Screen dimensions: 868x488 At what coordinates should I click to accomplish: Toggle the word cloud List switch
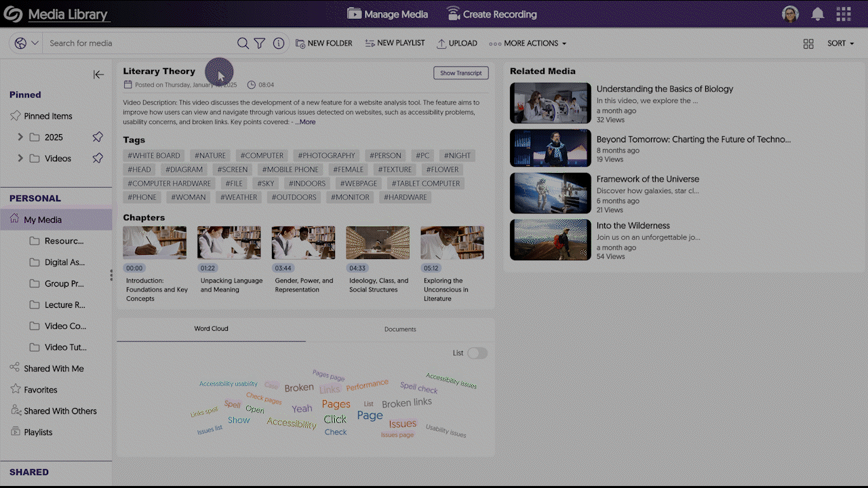click(477, 353)
